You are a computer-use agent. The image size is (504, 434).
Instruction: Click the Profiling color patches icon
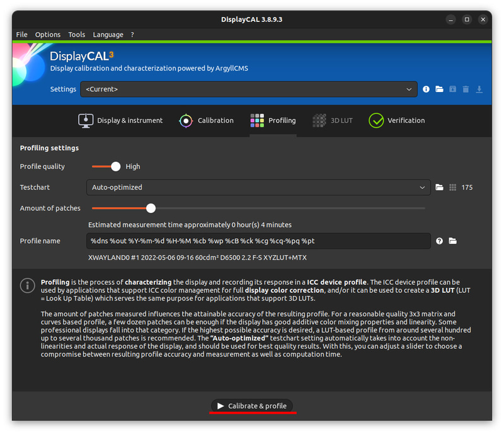257,120
